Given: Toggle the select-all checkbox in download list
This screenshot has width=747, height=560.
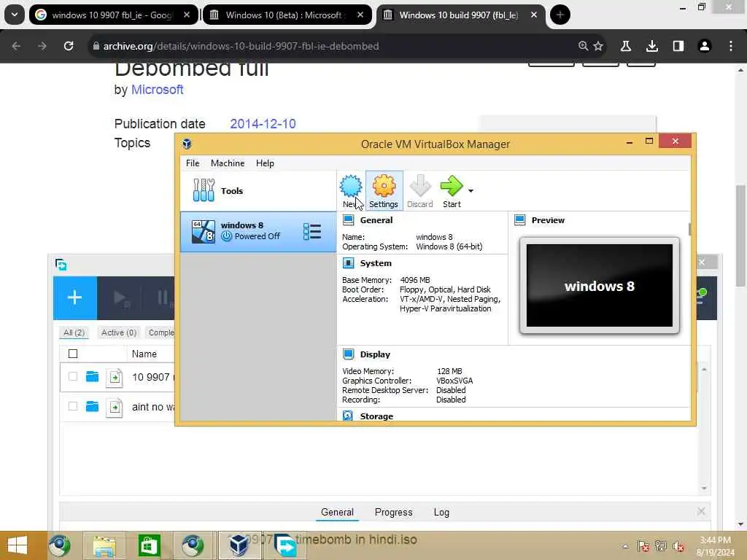Looking at the screenshot, I should [73, 354].
